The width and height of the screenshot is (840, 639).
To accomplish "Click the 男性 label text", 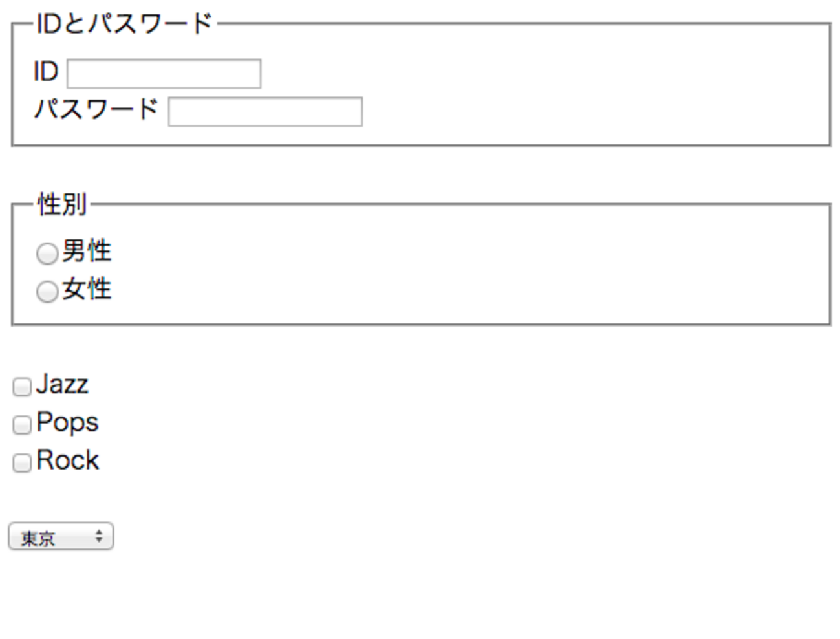I will (x=87, y=251).
